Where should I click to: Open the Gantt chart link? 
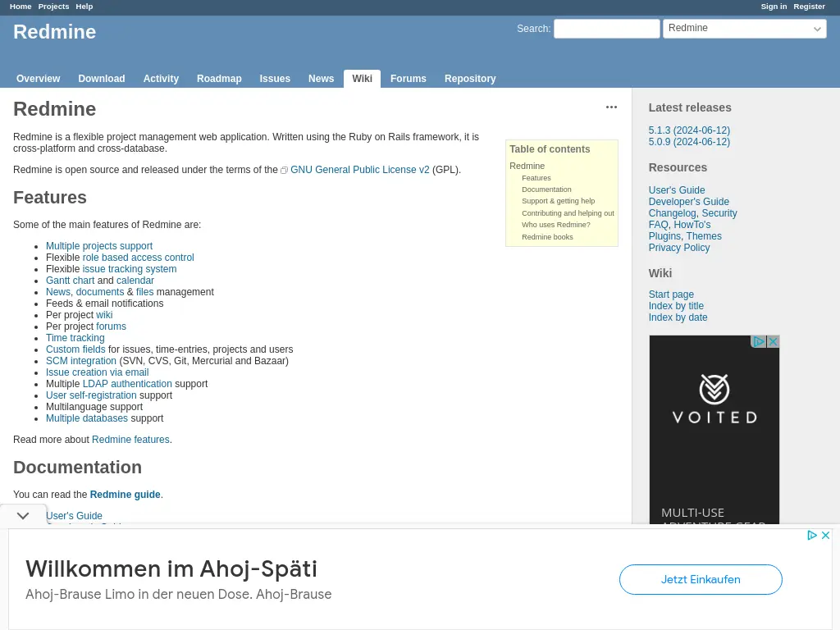[x=71, y=281]
